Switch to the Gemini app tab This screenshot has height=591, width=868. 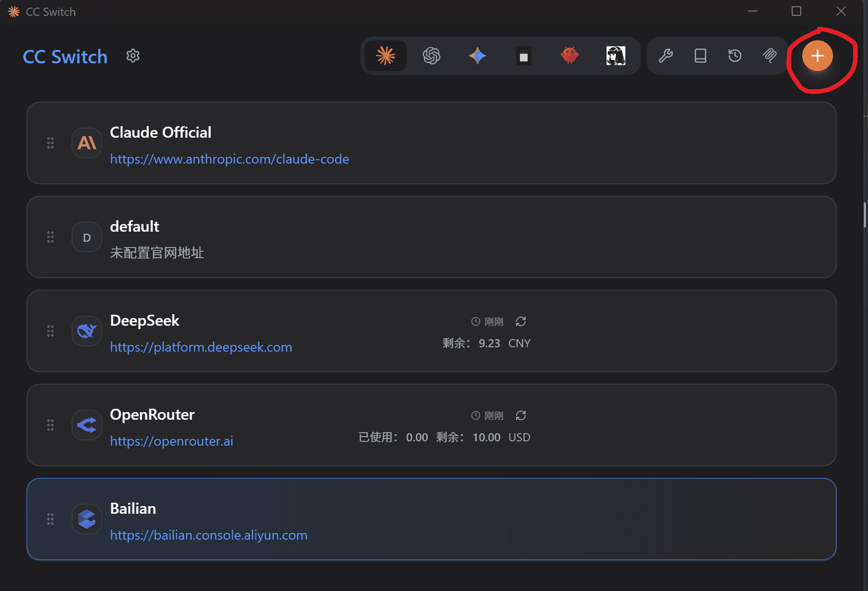478,56
